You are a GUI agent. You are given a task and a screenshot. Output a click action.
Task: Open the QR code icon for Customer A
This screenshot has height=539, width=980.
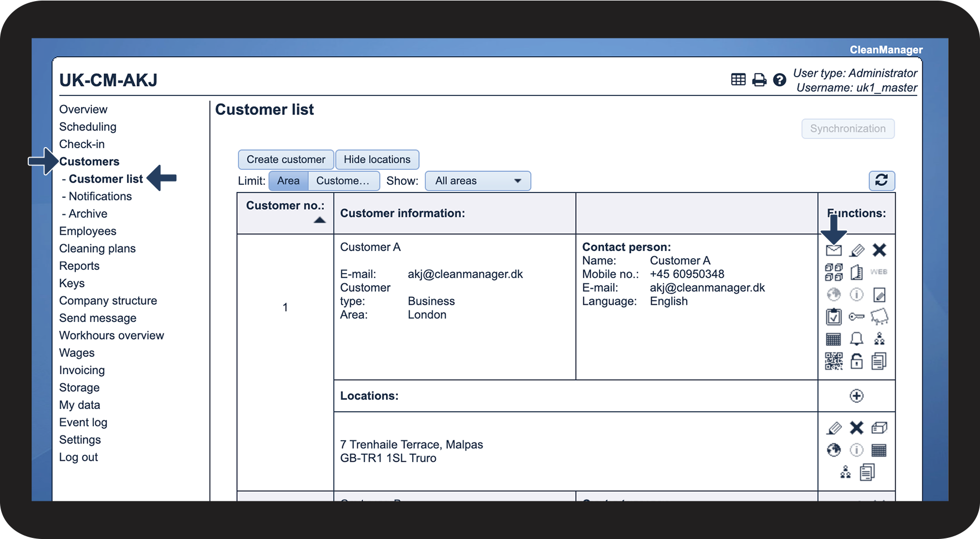pyautogui.click(x=834, y=361)
